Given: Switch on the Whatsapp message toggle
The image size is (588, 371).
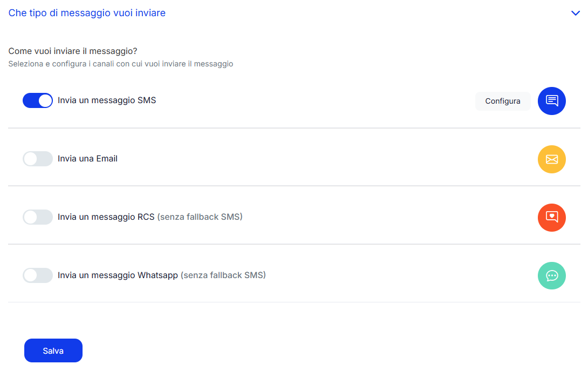Looking at the screenshot, I should tap(38, 275).
